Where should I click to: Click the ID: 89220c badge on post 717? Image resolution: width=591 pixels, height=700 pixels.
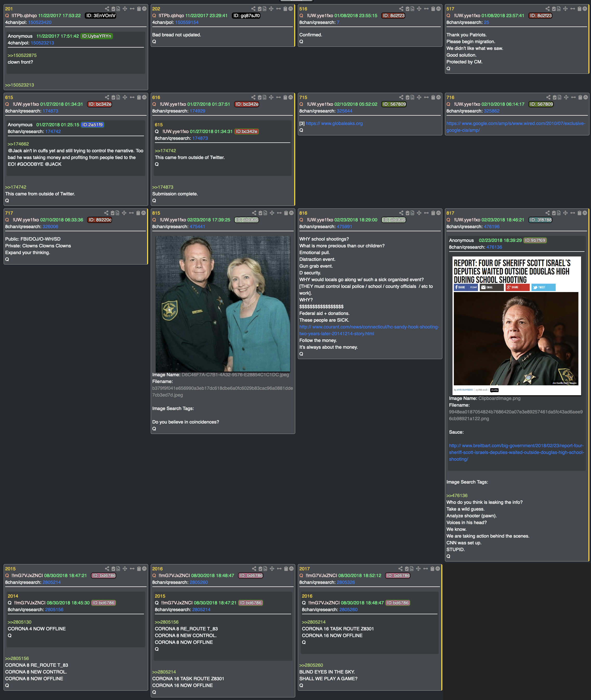tap(100, 220)
